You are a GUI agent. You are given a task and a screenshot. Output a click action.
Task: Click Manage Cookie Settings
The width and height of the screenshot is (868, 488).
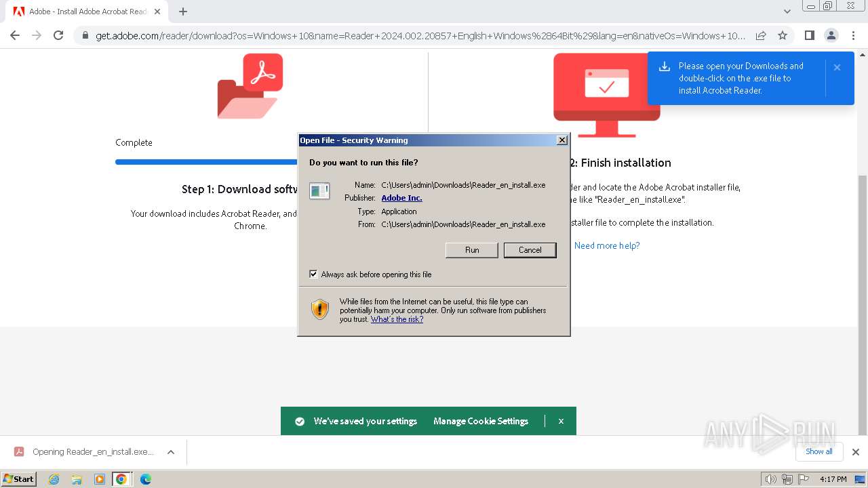pyautogui.click(x=481, y=421)
